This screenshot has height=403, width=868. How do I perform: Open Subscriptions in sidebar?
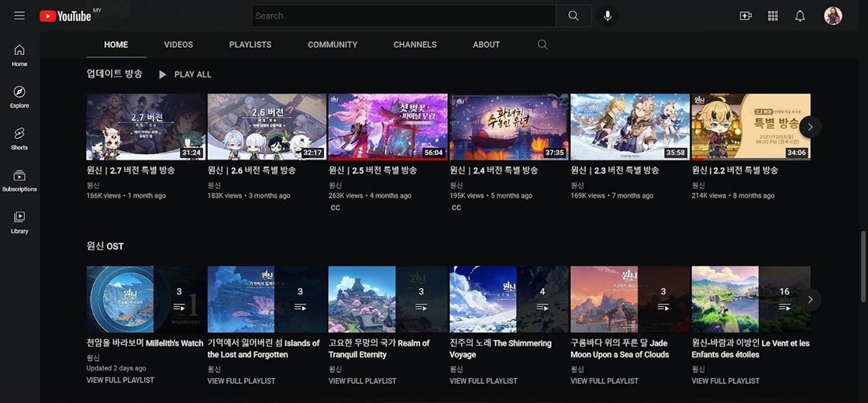(x=19, y=181)
